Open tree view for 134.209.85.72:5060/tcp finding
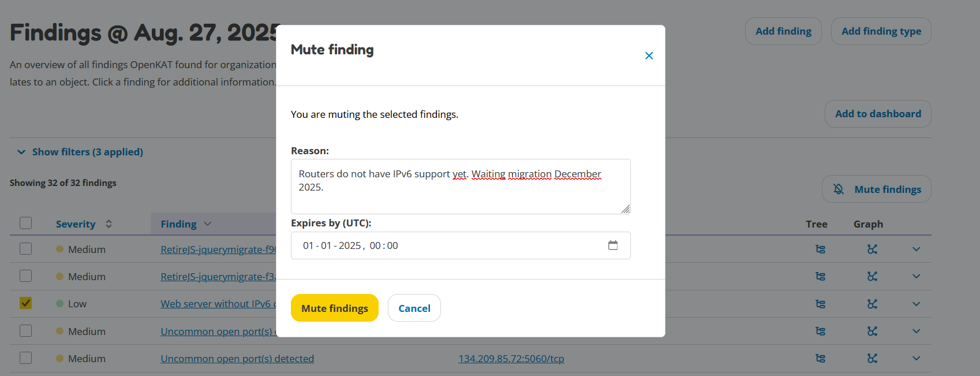The height and width of the screenshot is (376, 980). (820, 359)
